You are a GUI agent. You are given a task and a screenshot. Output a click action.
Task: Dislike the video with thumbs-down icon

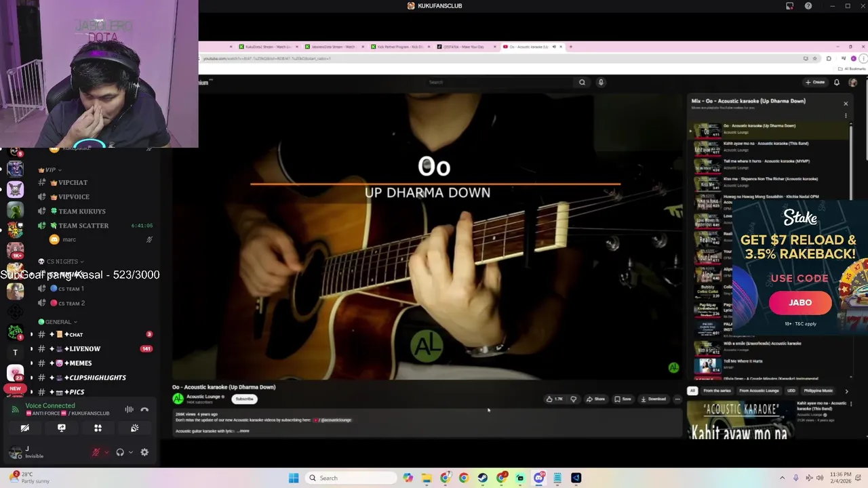point(574,399)
